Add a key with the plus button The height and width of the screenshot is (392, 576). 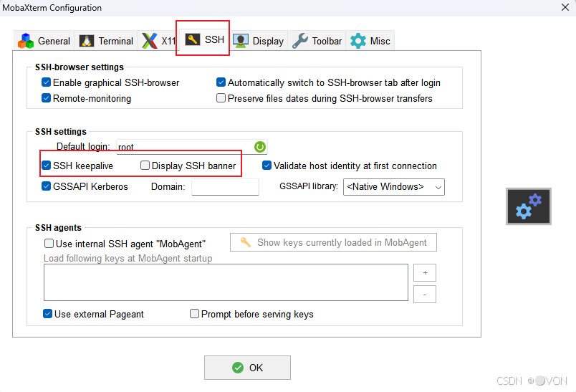click(425, 272)
